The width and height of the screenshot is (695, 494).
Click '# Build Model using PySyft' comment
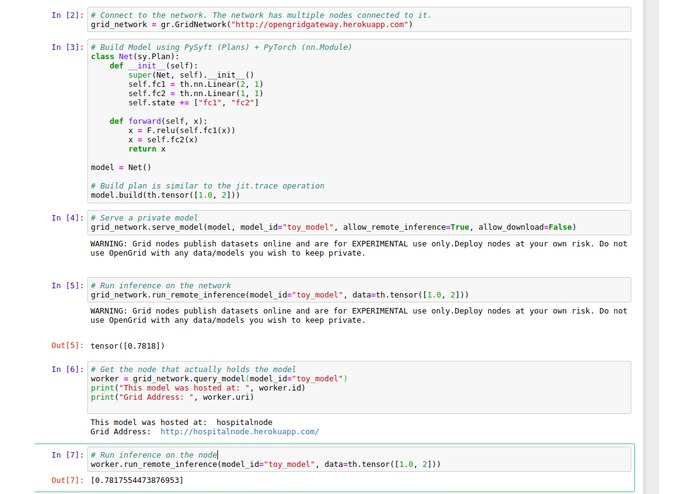pos(221,47)
